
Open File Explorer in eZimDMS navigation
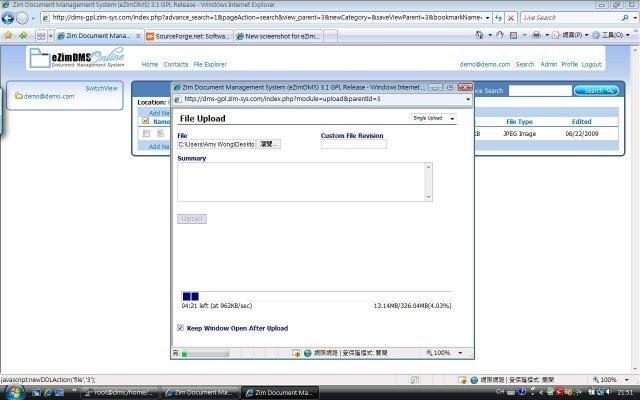pos(210,64)
